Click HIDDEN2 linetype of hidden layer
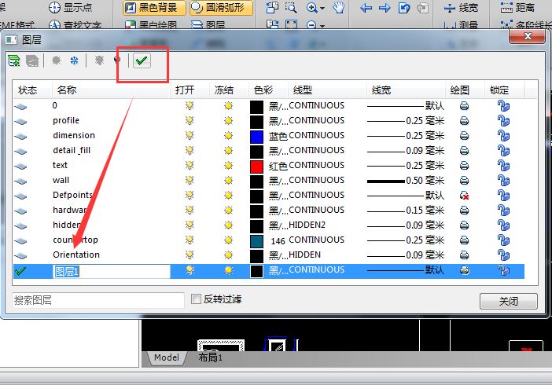This screenshot has width=552, height=392. pos(307,225)
